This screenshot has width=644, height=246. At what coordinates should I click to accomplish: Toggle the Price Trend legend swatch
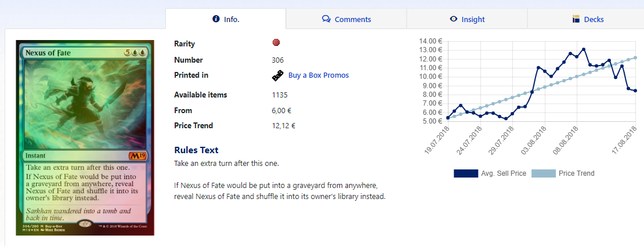point(544,173)
